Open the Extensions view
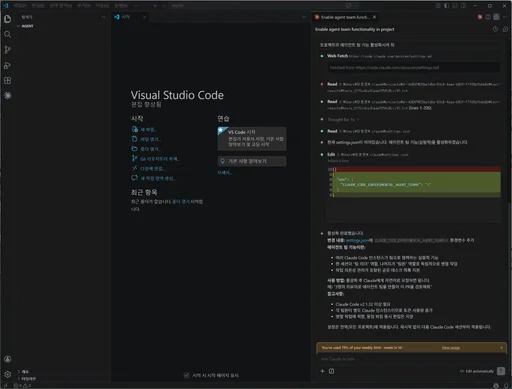This screenshot has width=512, height=389. 8,81
